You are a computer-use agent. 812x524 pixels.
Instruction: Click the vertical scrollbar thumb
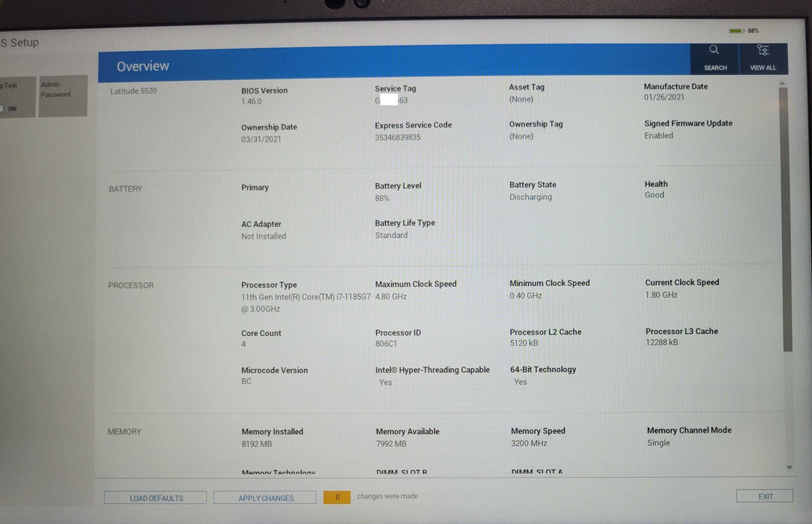tap(785, 219)
